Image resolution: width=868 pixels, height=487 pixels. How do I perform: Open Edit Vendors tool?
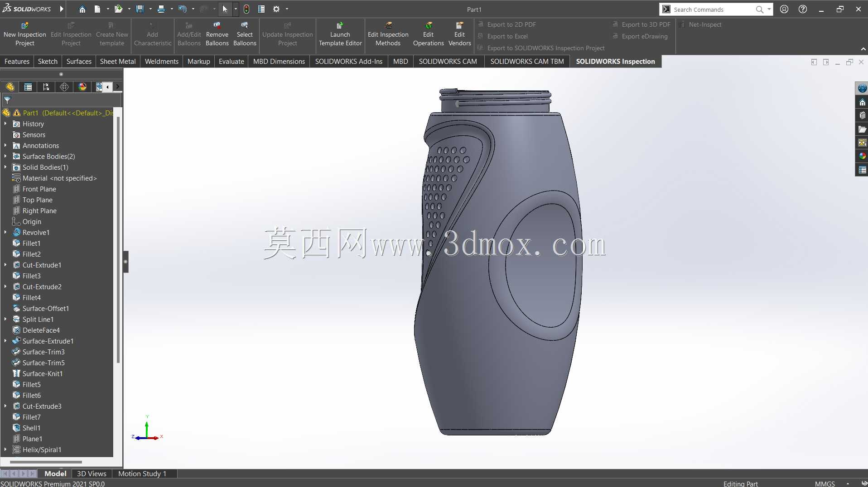pyautogui.click(x=459, y=34)
